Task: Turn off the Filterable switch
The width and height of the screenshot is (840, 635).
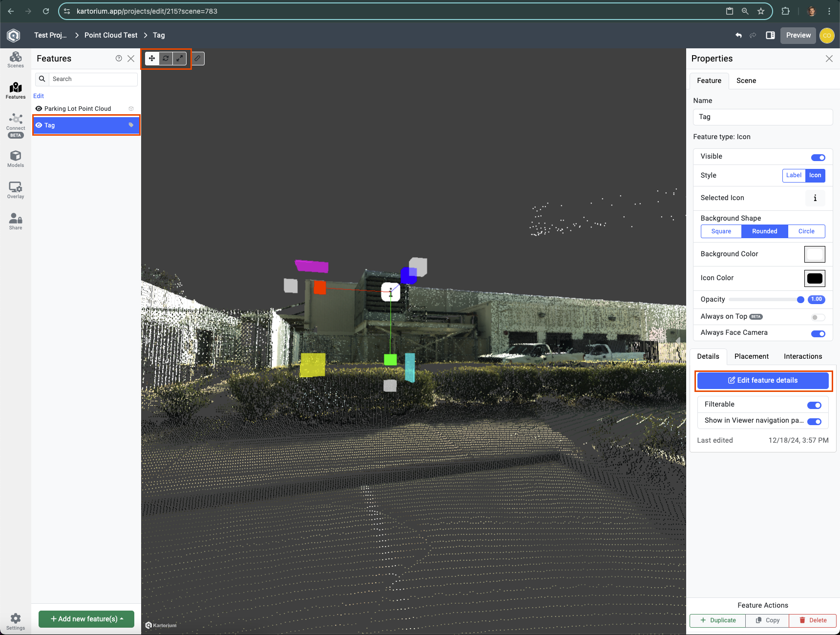Action: pos(814,405)
